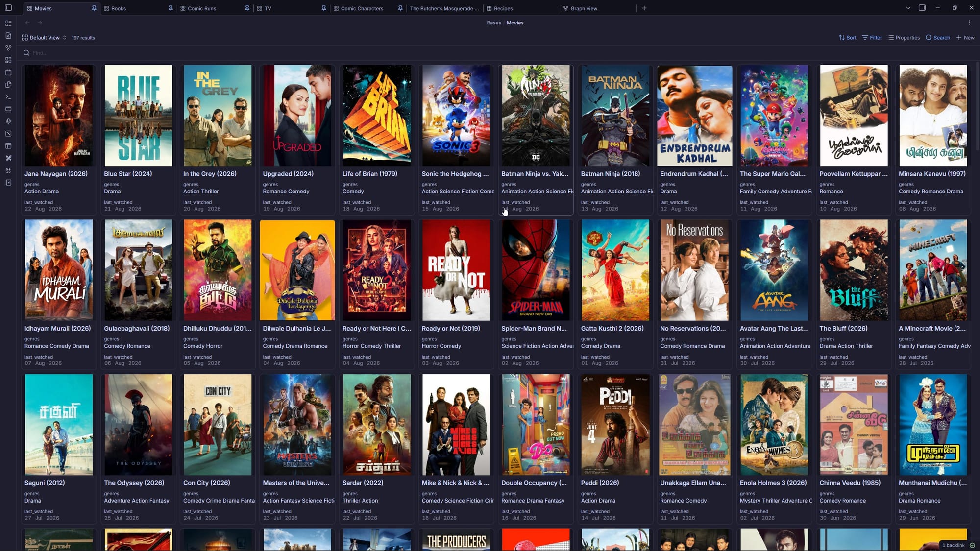Toggle the left sidebar panel icon

click(x=8, y=8)
